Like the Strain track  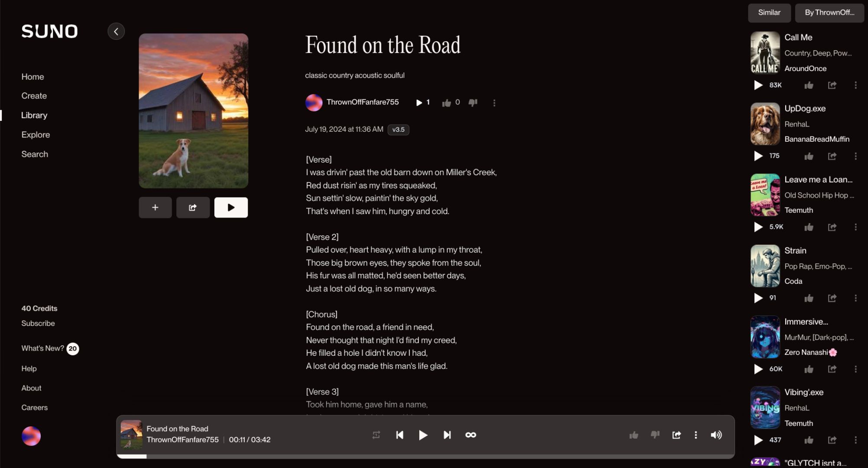tap(809, 299)
